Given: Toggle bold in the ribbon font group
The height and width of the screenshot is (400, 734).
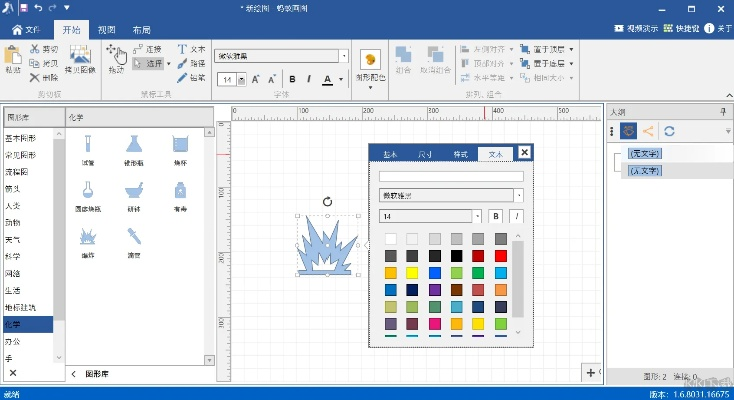Looking at the screenshot, I should point(293,79).
